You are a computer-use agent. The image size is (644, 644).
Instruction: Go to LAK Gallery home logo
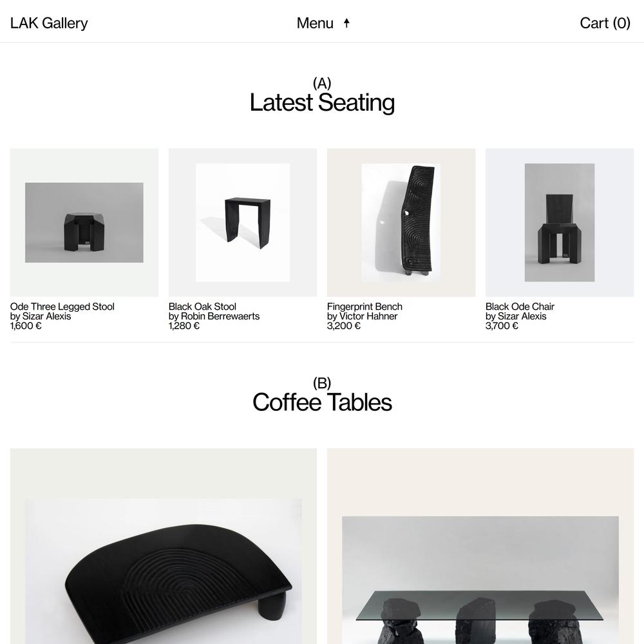click(x=49, y=23)
